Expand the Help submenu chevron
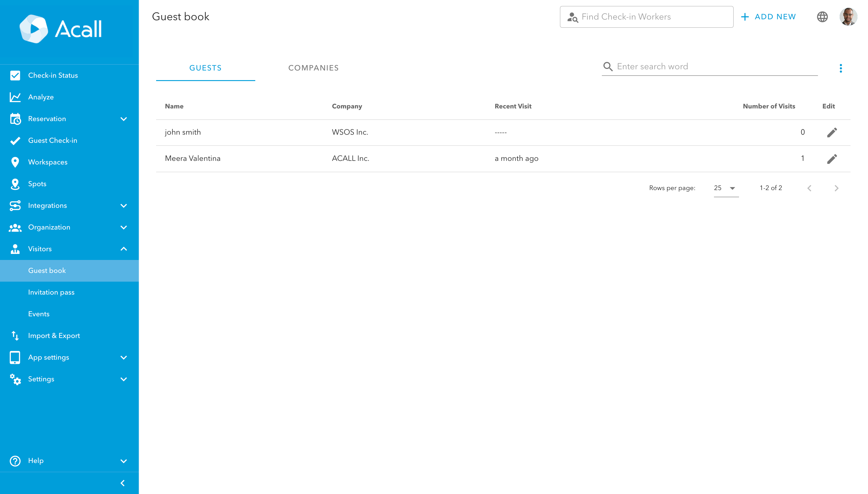The height and width of the screenshot is (494, 868). click(124, 461)
